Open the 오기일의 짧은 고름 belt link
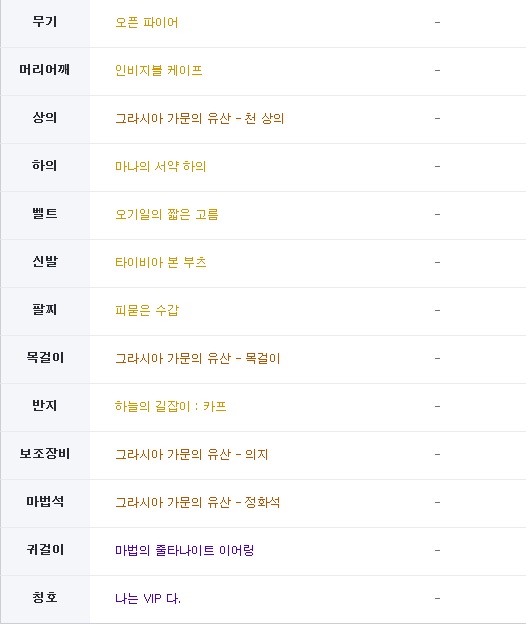The width and height of the screenshot is (526, 625). tap(167, 214)
